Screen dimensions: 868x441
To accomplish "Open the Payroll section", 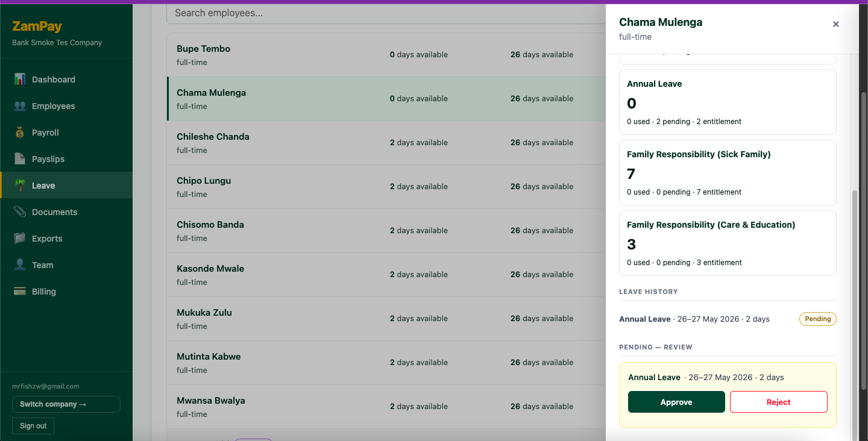I will pyautogui.click(x=66, y=133).
